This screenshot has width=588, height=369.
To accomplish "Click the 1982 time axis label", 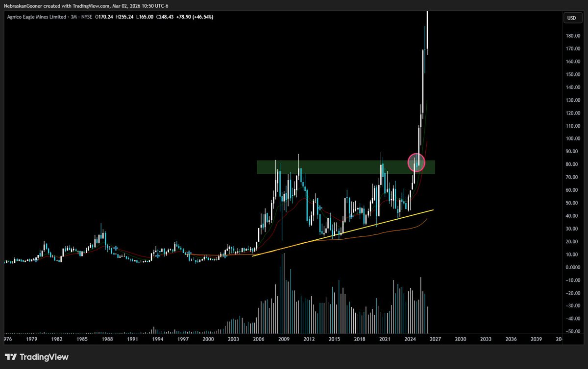I will coord(57,339).
